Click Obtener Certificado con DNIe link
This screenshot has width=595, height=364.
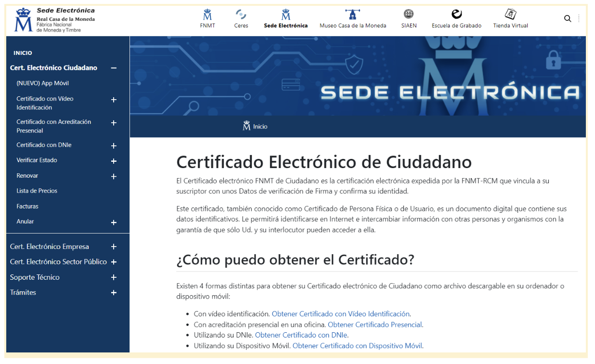[301, 335]
